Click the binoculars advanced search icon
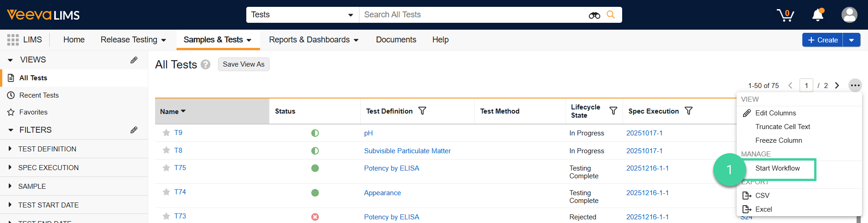This screenshot has width=868, height=223. [x=594, y=15]
